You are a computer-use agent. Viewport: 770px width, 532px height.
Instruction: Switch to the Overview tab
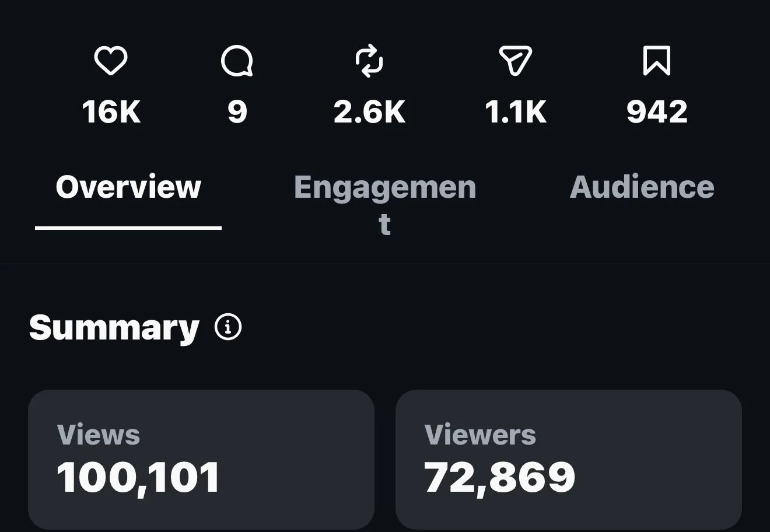tap(128, 187)
